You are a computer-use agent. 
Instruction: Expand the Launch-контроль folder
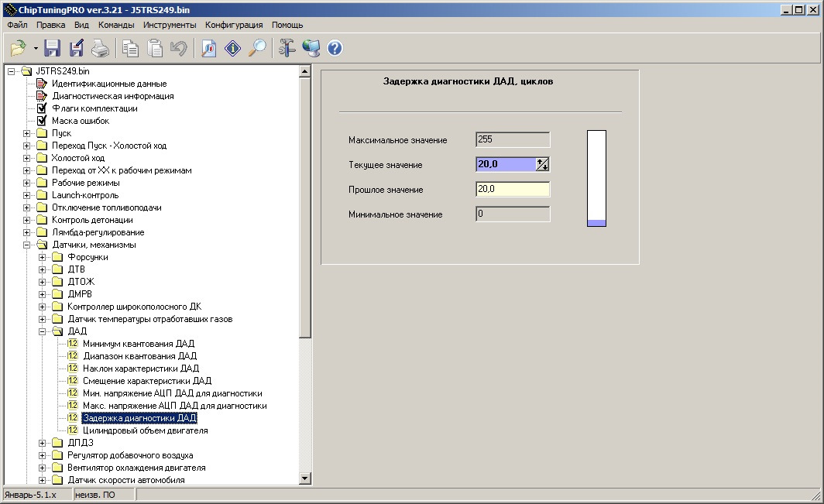(27, 195)
